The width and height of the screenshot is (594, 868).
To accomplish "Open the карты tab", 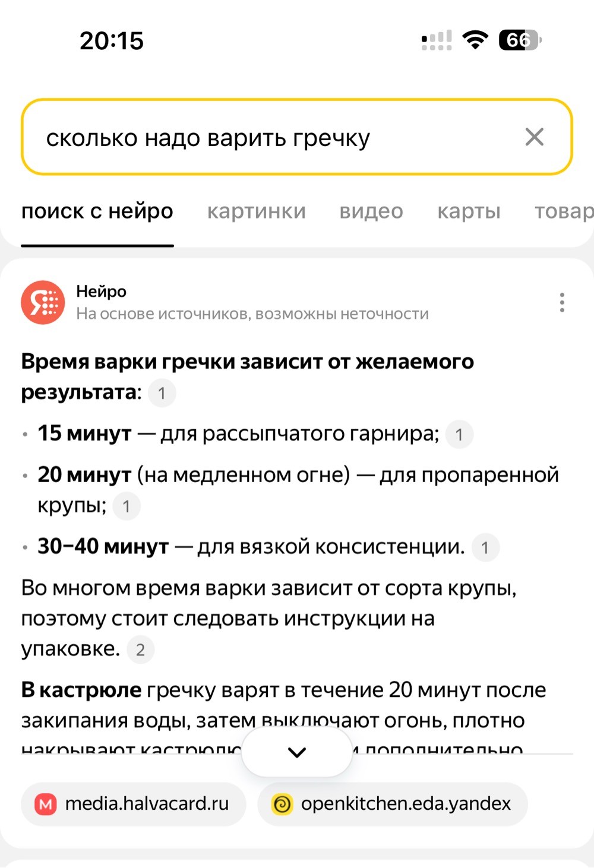I will pyautogui.click(x=469, y=211).
